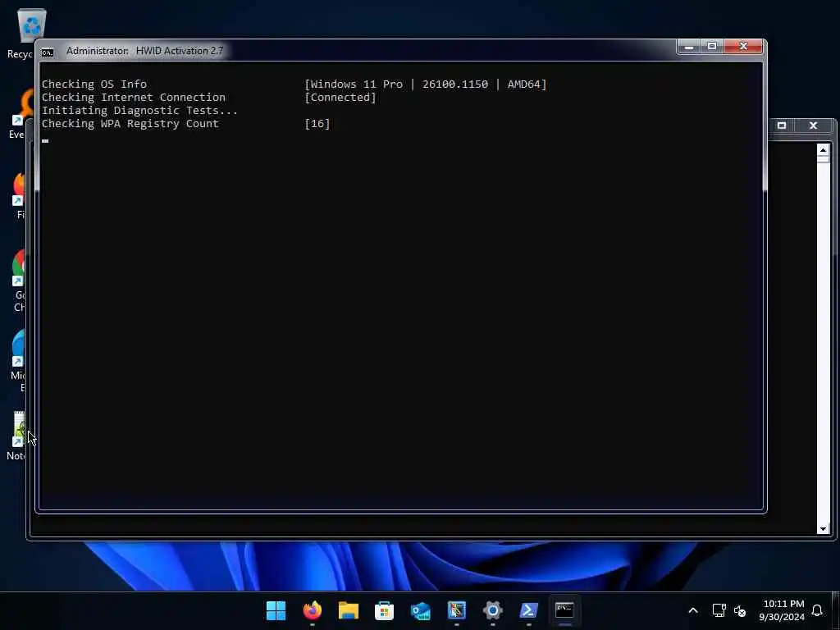
Task: Open the Windows Start menu
Action: [276, 610]
